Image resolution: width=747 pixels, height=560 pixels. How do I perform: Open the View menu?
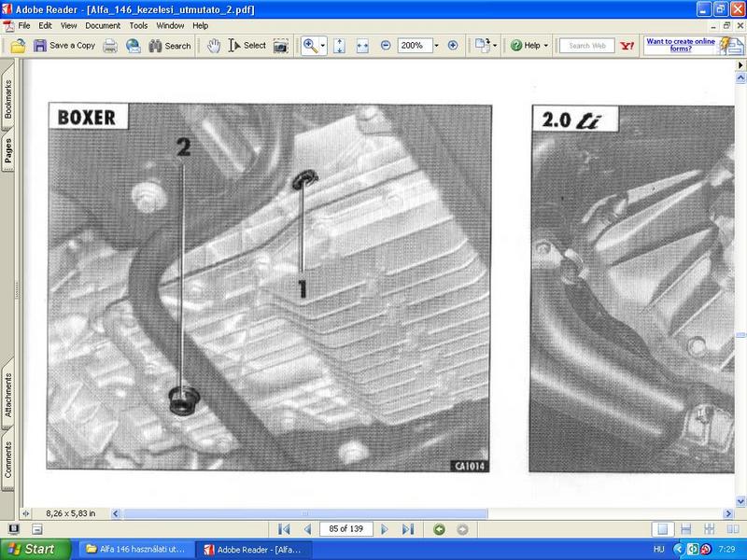[68, 26]
